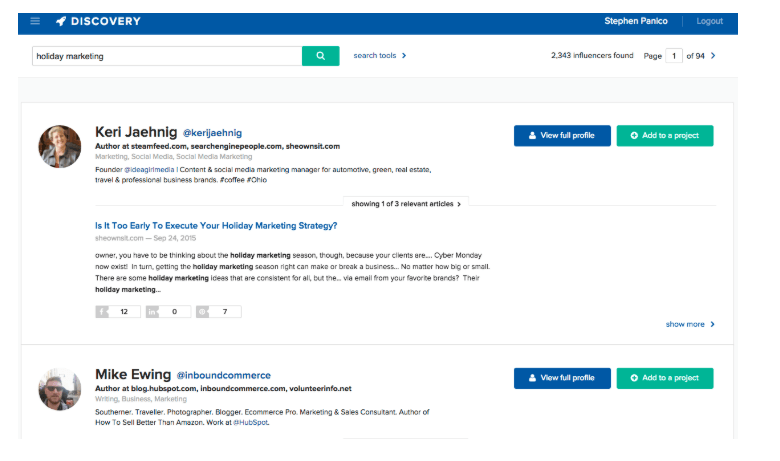Image resolution: width=780 pixels, height=461 pixels.
Task: Click the green magnifier search button
Action: (320, 56)
